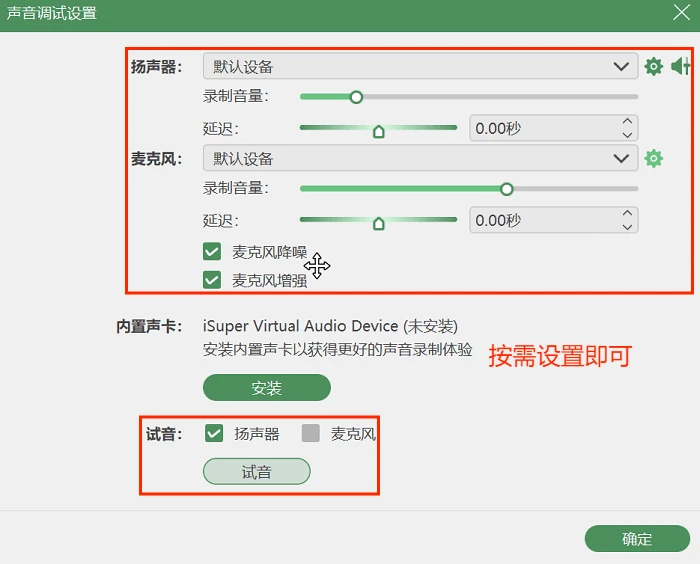The height and width of the screenshot is (564, 700).
Task: Open microphone settings gear icon
Action: (x=654, y=159)
